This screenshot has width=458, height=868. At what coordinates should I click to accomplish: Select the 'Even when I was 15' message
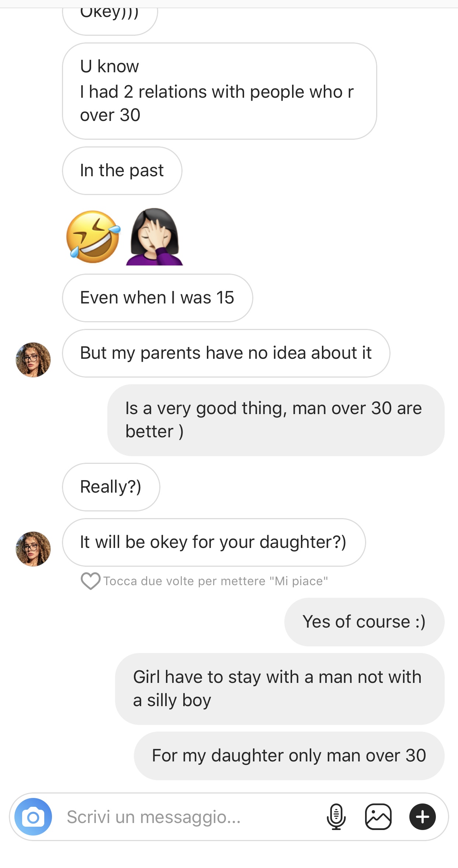[x=157, y=298]
